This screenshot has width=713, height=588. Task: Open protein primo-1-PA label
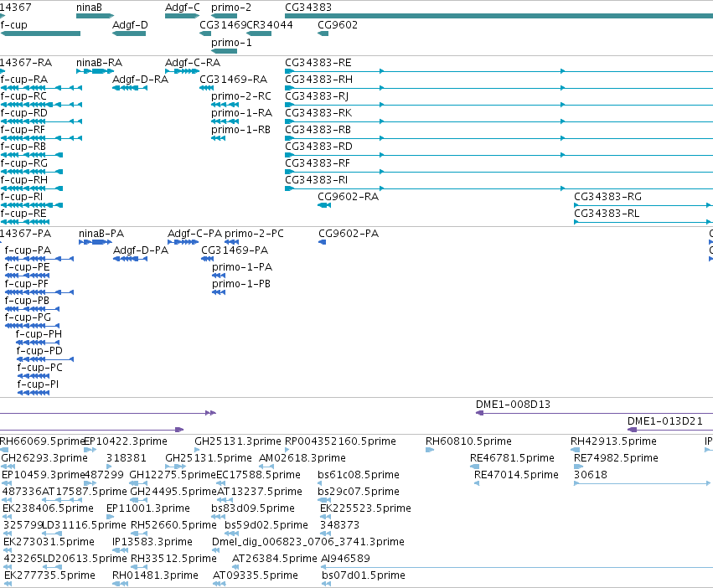(242, 267)
